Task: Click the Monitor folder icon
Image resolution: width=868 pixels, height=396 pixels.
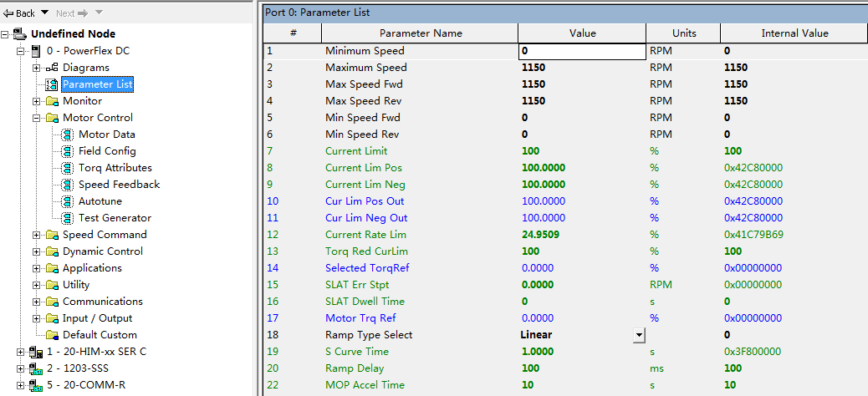Action: [53, 101]
